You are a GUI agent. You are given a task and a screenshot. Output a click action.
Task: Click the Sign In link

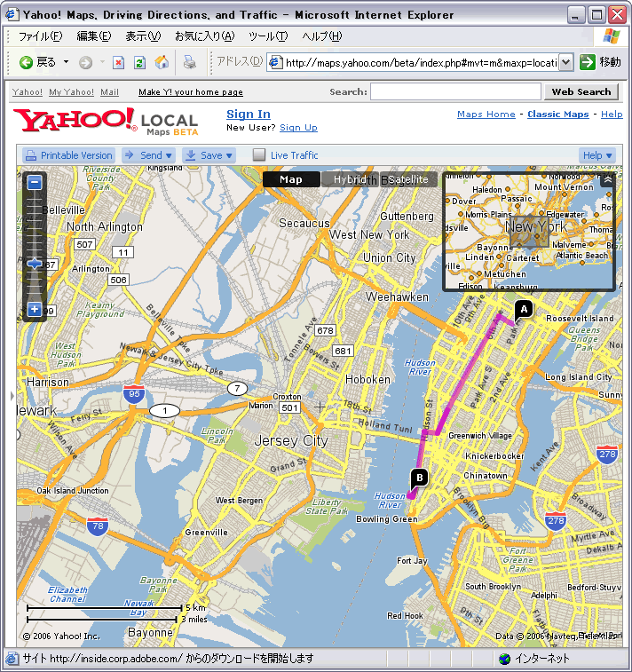249,114
